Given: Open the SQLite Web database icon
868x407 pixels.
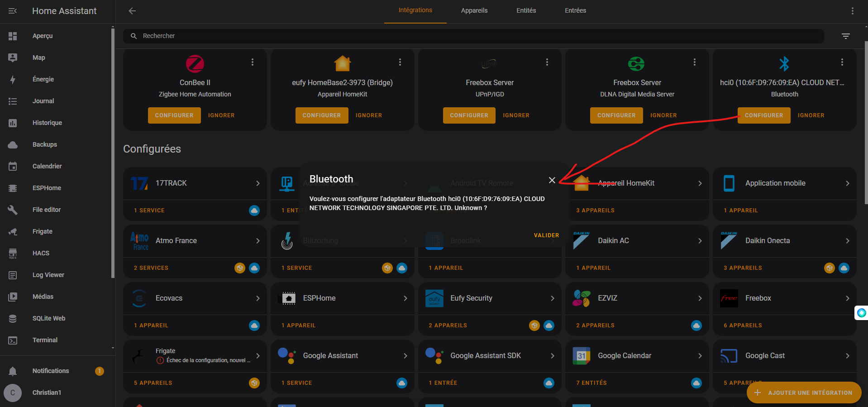Looking at the screenshot, I should tap(13, 318).
